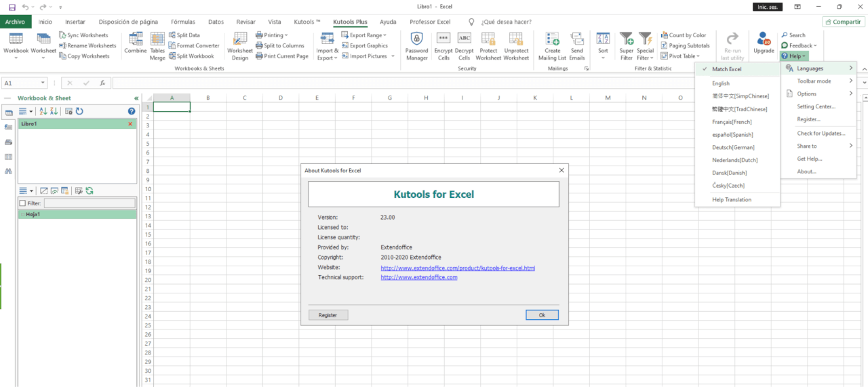Click Split to Columns
Image resolution: width=868 pixels, height=387 pixels.
click(x=280, y=45)
